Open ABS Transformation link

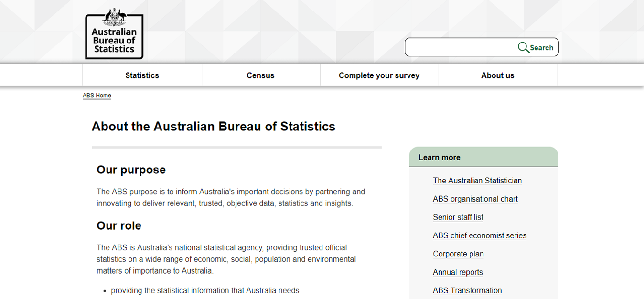click(467, 290)
